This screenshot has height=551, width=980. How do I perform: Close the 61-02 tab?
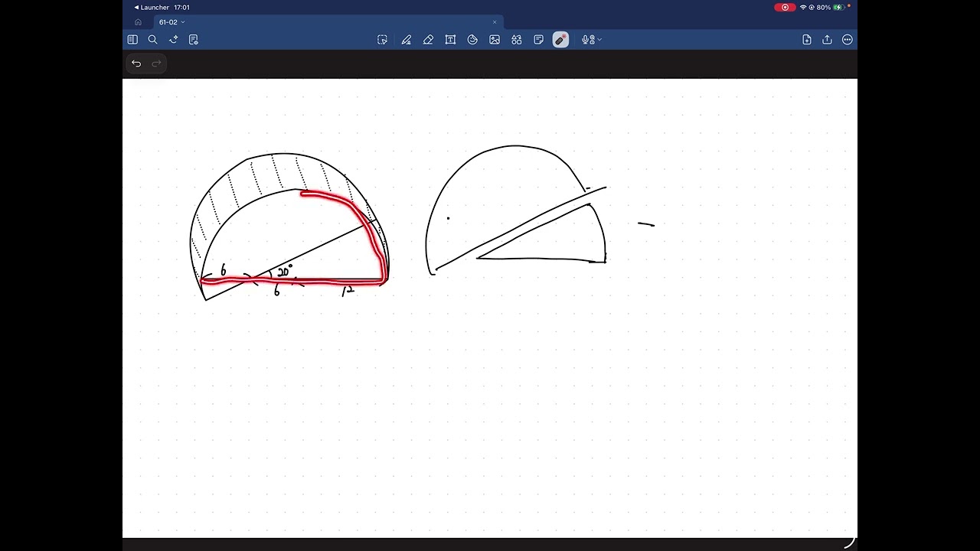(x=495, y=22)
